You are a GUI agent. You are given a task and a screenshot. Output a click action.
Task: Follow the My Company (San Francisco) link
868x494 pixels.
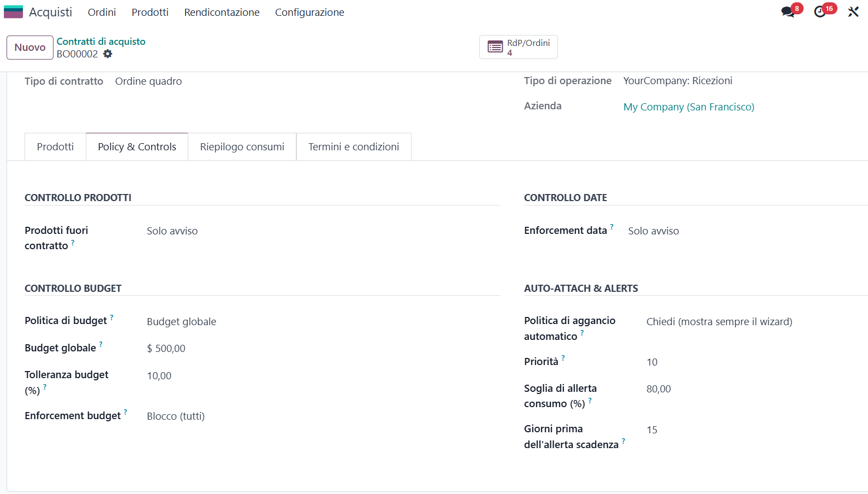tap(688, 107)
